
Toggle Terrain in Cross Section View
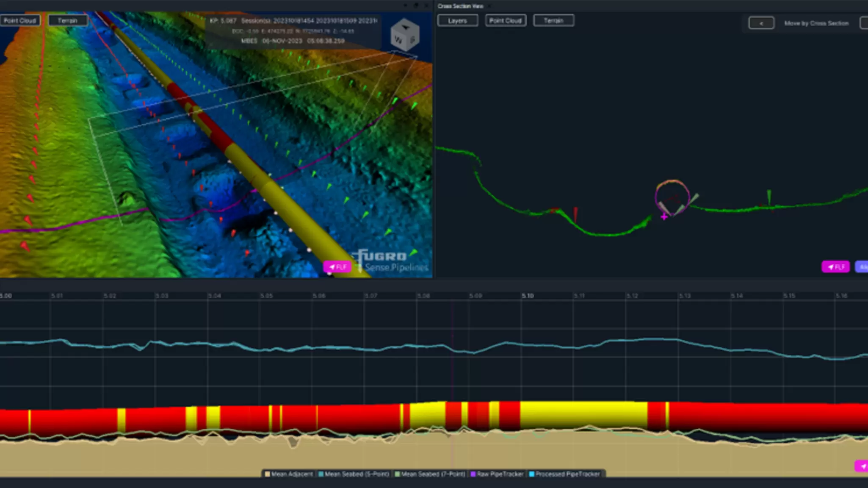(x=554, y=20)
